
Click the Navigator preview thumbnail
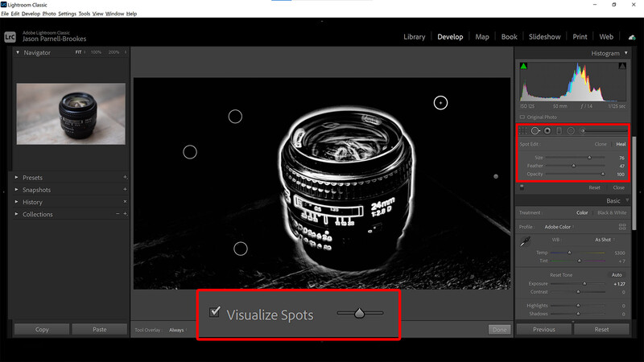(x=71, y=113)
